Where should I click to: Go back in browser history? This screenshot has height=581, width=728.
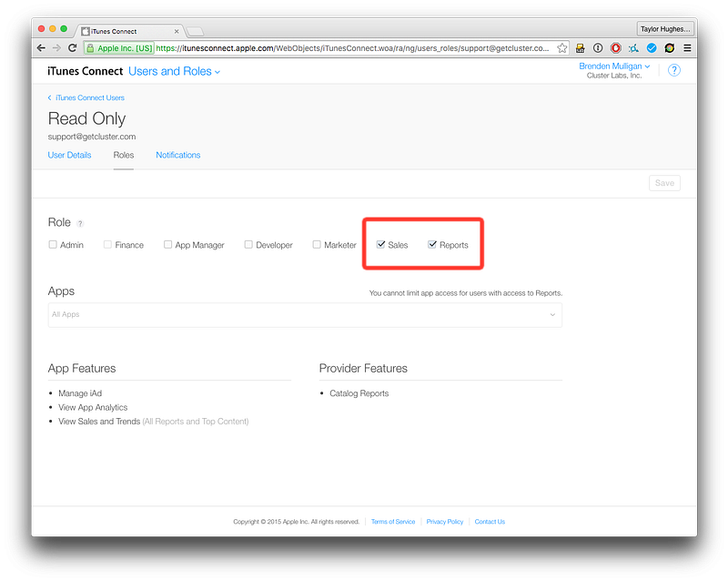coord(41,48)
